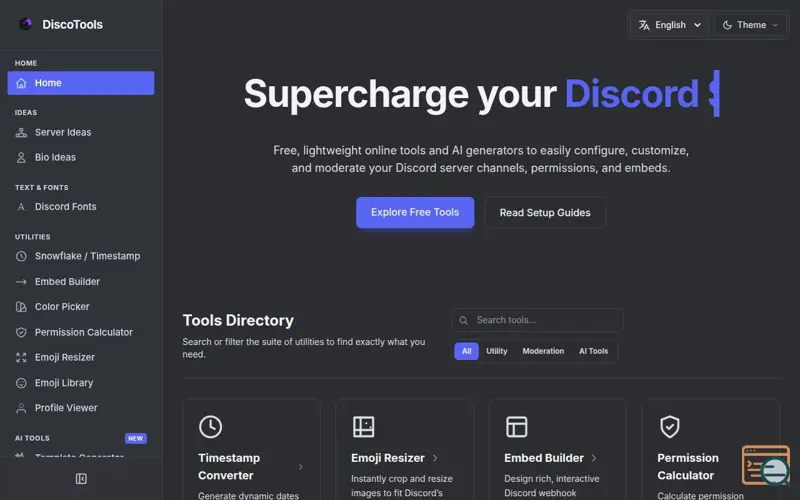
Task: Click the Home house icon in sidebar
Action: pos(21,83)
